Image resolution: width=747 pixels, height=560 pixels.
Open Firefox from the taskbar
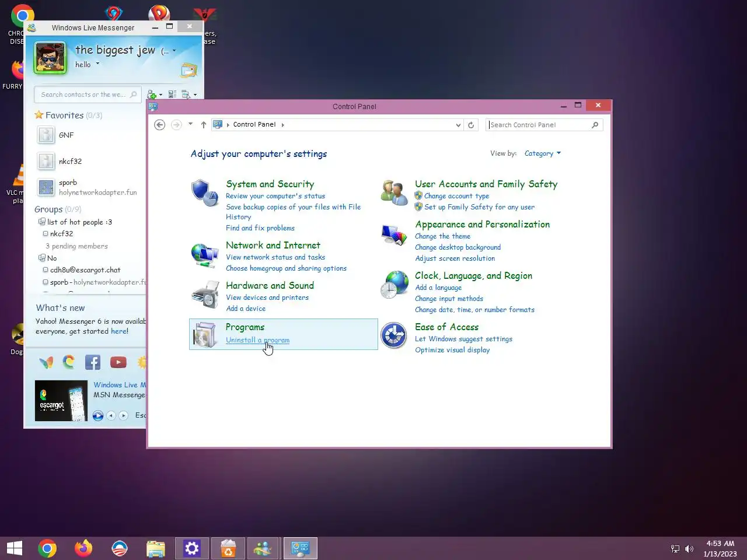83,548
